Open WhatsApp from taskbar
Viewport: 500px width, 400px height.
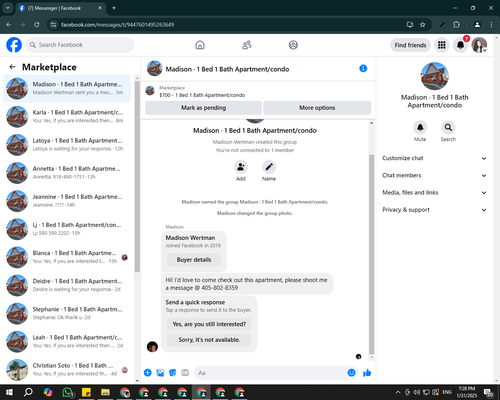coord(67,392)
